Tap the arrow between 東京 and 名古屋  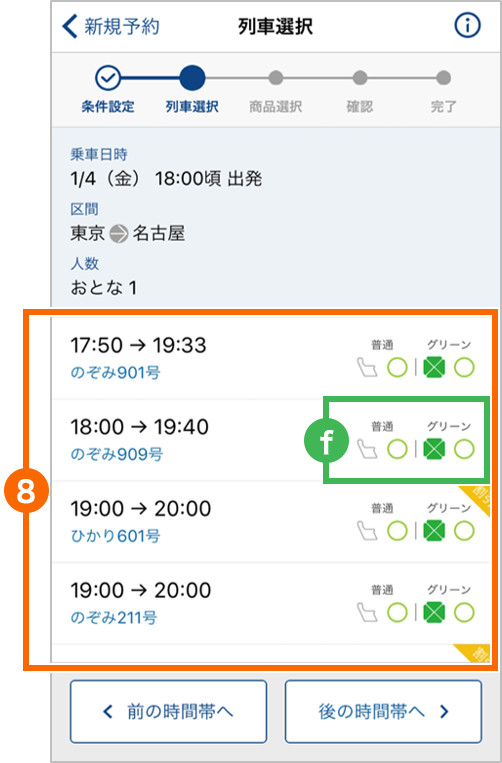pos(119,234)
